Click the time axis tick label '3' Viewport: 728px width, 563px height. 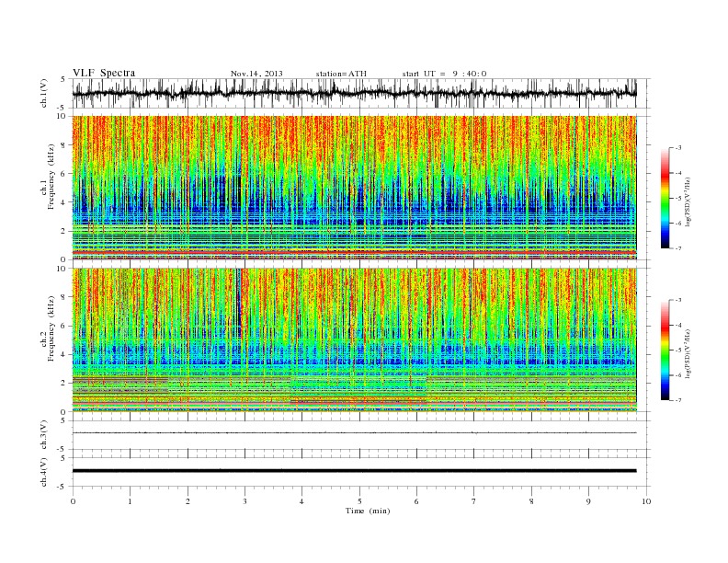(x=245, y=501)
